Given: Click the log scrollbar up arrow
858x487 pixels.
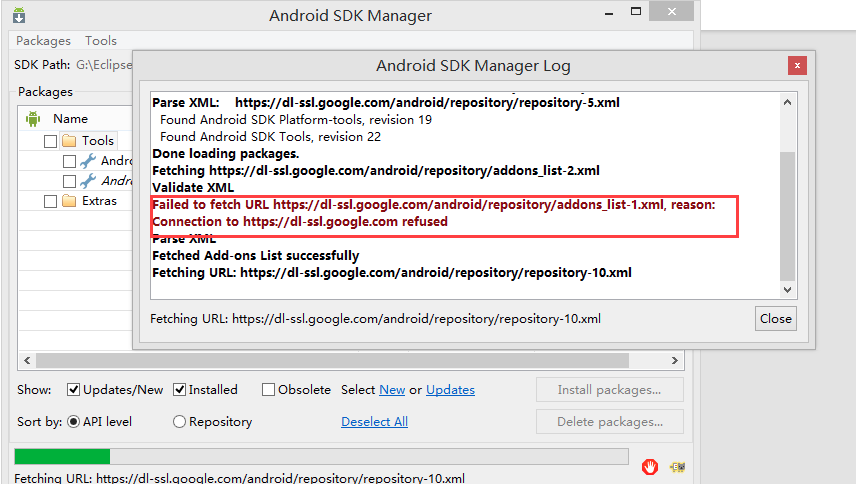Looking at the screenshot, I should (787, 102).
